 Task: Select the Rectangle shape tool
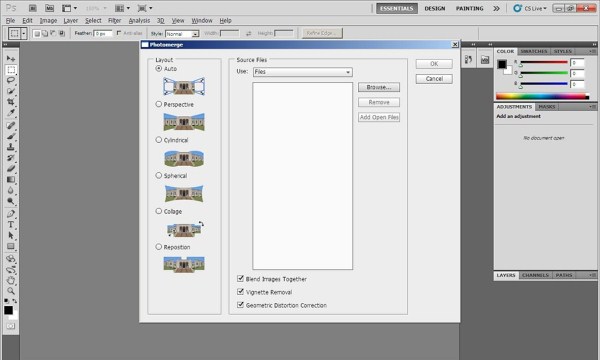[x=11, y=246]
